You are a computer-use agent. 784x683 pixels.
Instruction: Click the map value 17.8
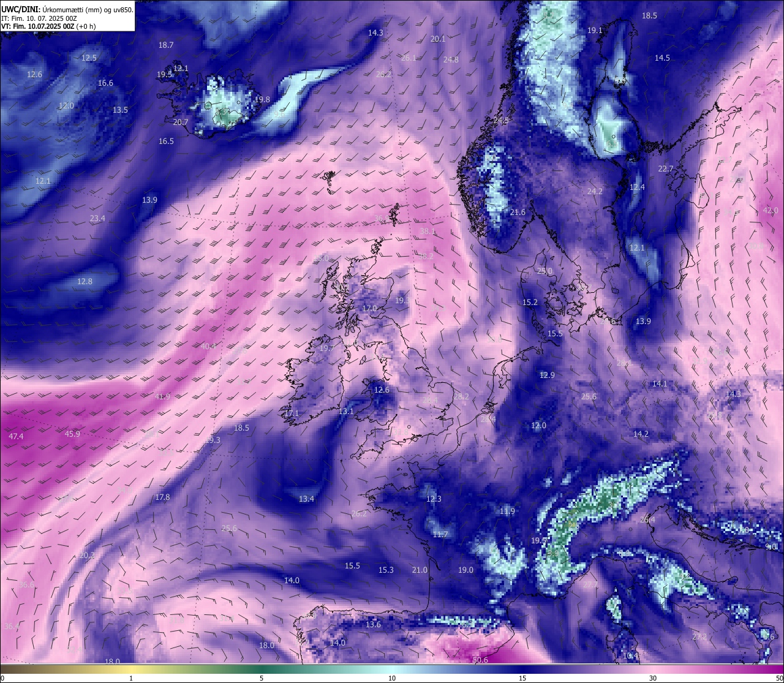(162, 497)
